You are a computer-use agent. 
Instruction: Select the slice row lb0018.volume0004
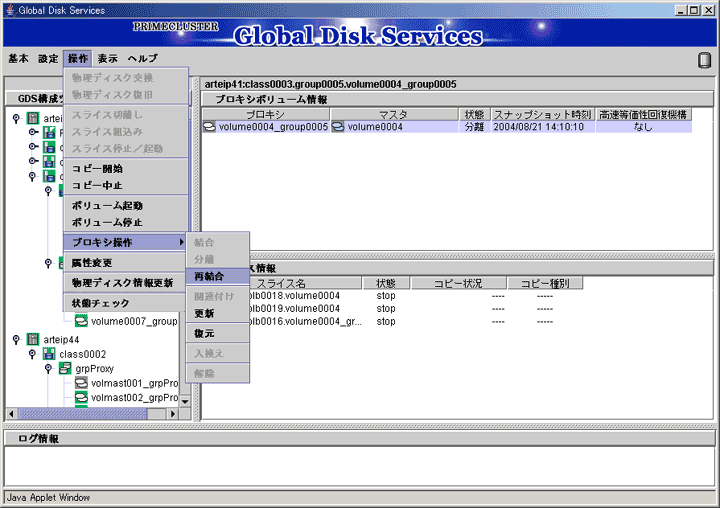click(416, 296)
